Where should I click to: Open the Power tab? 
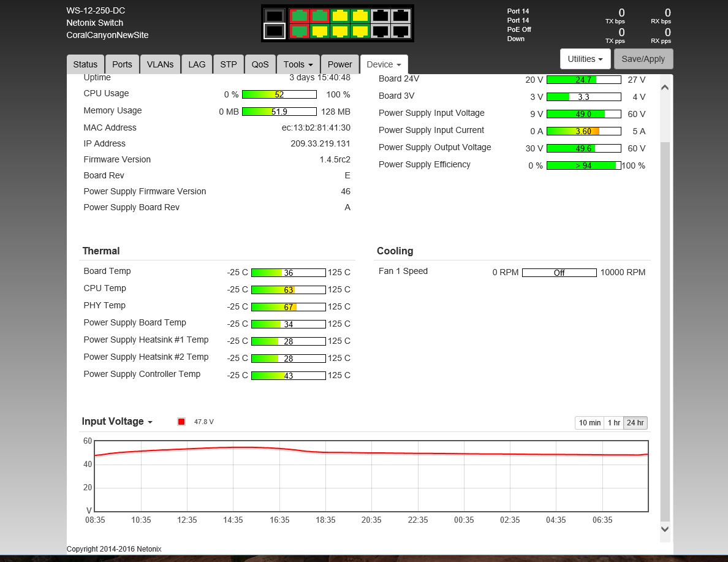coord(340,64)
